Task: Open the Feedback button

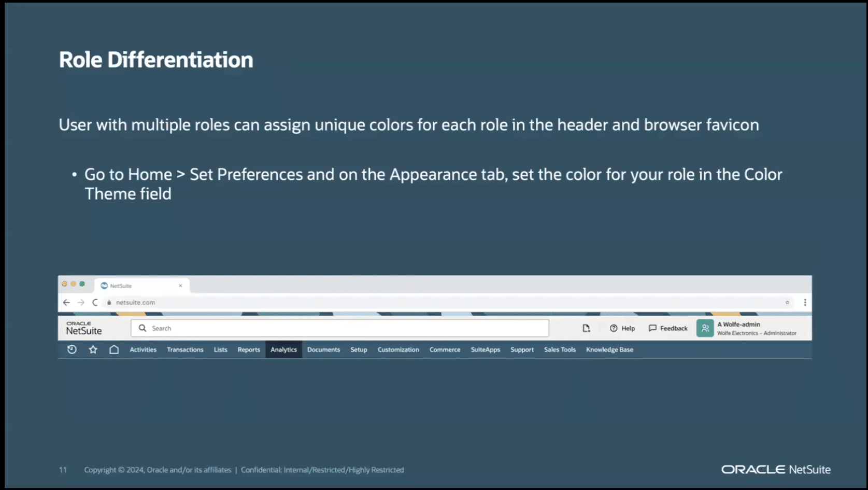Action: 668,328
